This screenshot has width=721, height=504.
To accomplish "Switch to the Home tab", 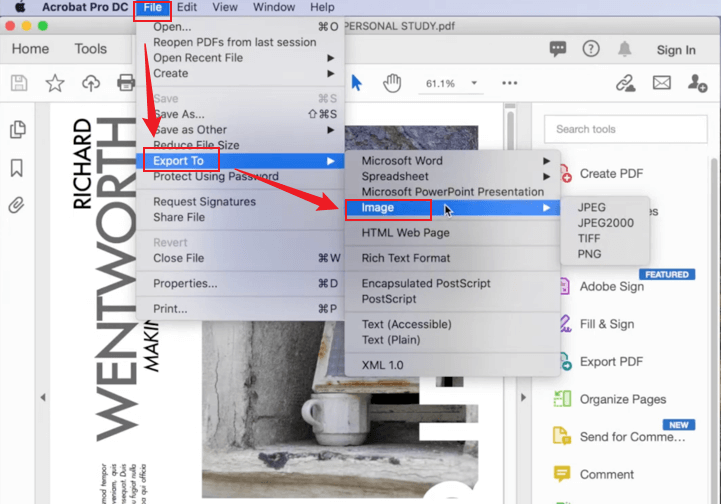I will (x=30, y=49).
